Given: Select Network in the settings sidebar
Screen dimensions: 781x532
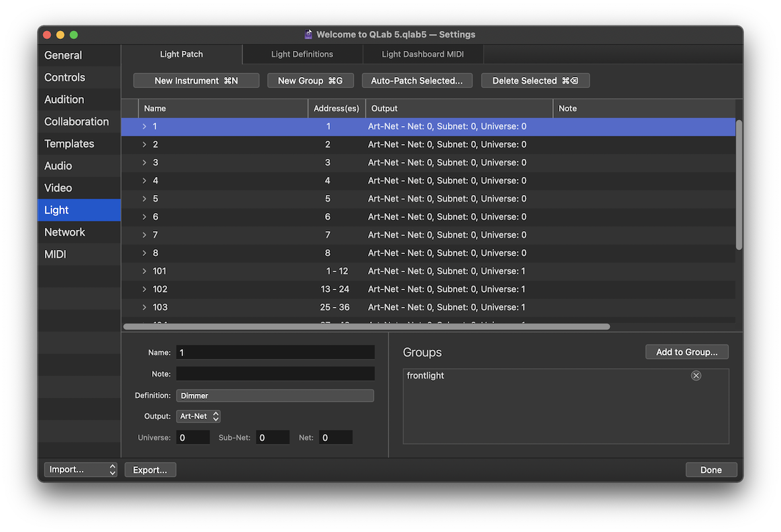Looking at the screenshot, I should coord(65,232).
